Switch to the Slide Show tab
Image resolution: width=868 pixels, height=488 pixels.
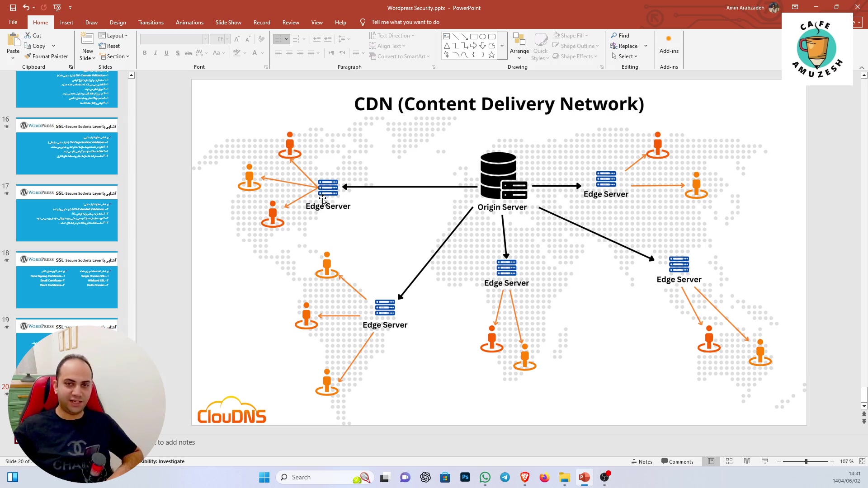pos(228,22)
